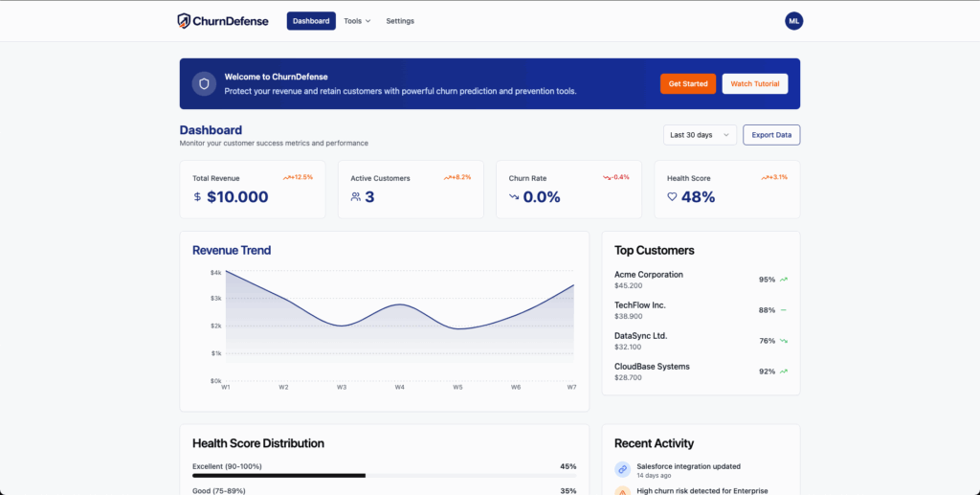Select the Acme Corporation customer row
Image resolution: width=980 pixels, height=495 pixels.
click(x=701, y=280)
